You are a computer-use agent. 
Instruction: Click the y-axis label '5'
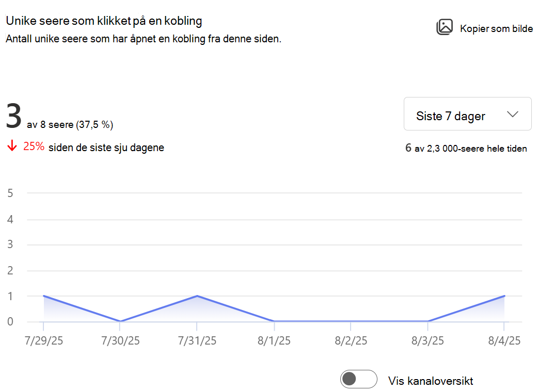[x=10, y=193]
